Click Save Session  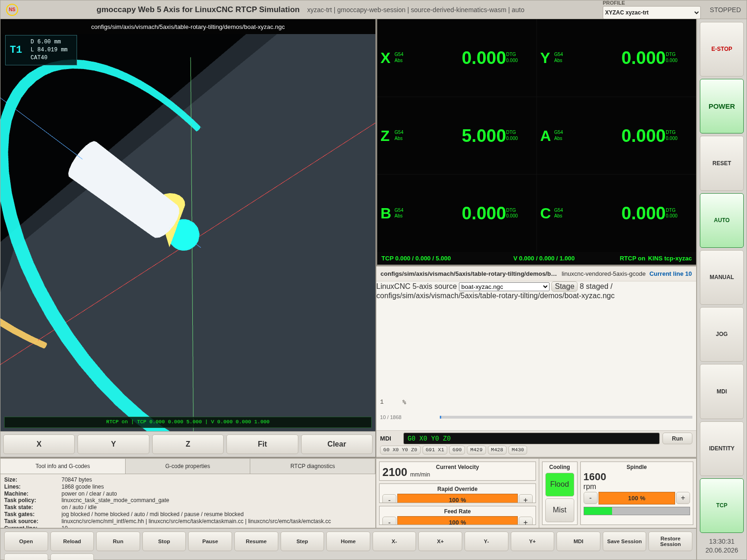(624, 541)
